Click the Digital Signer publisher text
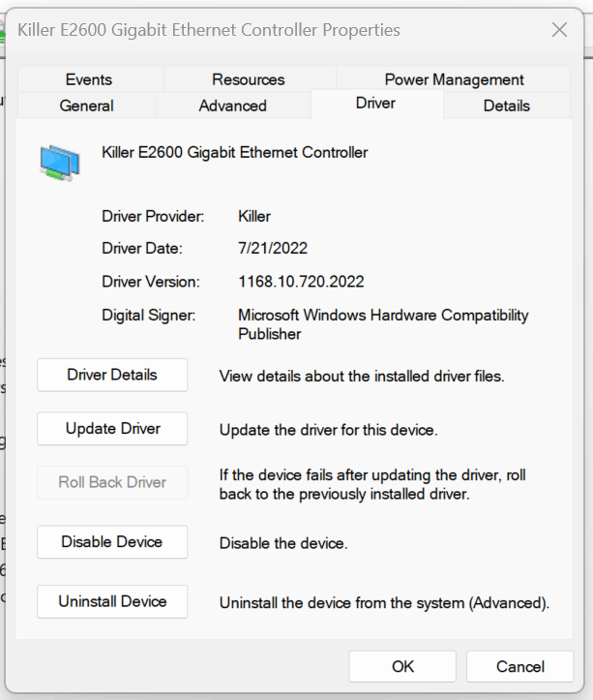The image size is (593, 700). point(383,324)
